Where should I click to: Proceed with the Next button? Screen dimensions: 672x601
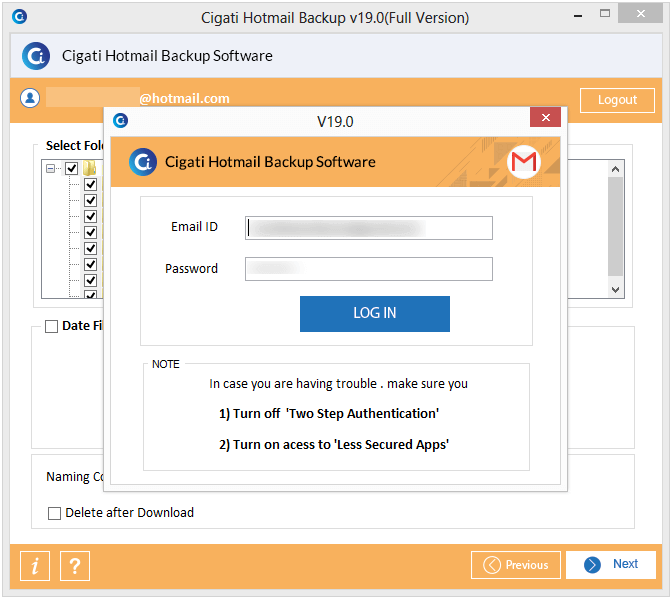(x=611, y=565)
